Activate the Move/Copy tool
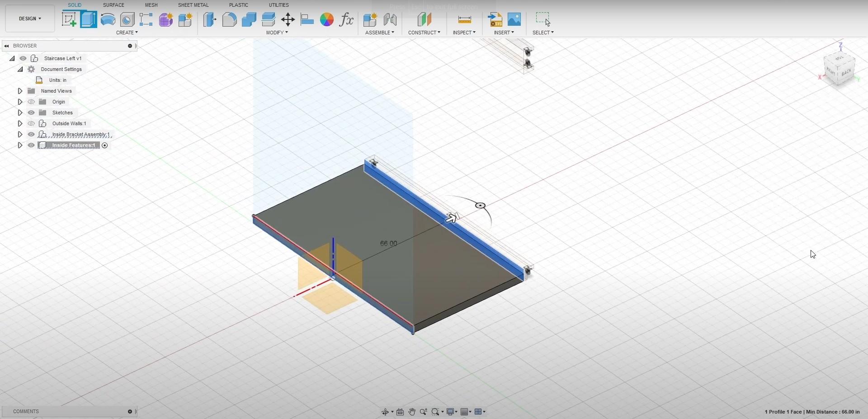Screen dimensions: 868x419 pos(288,19)
